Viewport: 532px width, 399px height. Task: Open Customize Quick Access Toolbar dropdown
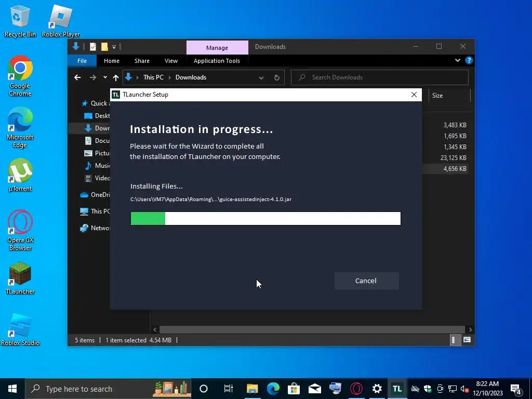pos(114,47)
